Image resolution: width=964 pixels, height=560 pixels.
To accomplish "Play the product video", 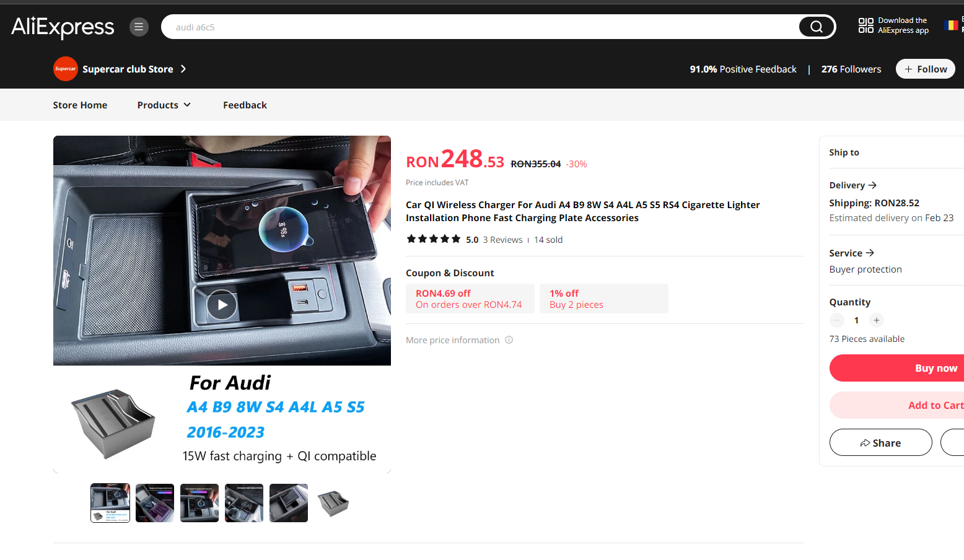I will click(x=222, y=304).
